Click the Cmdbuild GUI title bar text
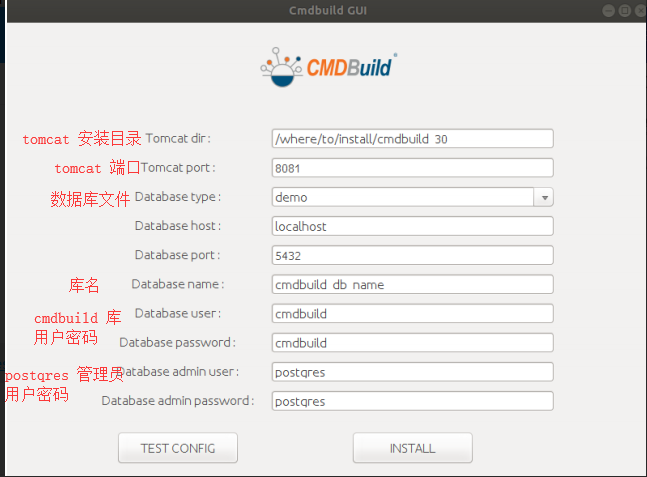 pos(328,10)
